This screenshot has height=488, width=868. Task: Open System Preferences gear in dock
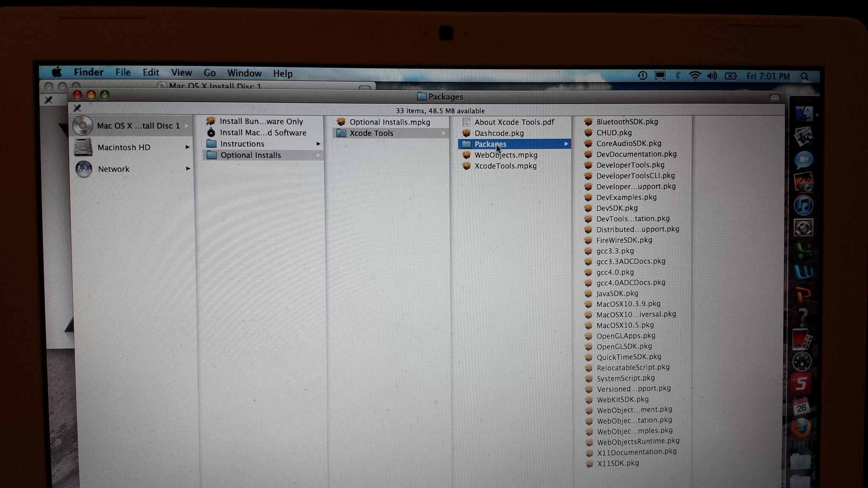click(x=803, y=228)
